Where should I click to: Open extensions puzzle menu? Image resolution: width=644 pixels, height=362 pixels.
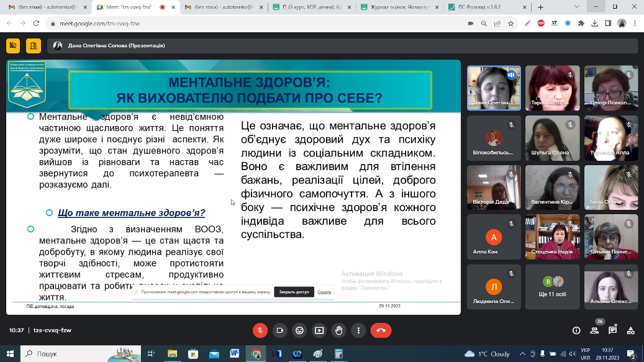(581, 24)
